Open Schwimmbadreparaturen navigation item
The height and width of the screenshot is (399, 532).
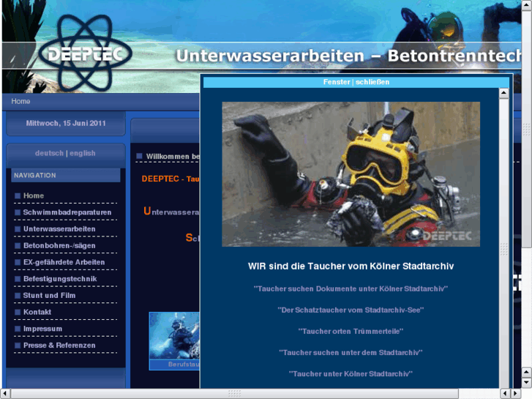click(67, 212)
